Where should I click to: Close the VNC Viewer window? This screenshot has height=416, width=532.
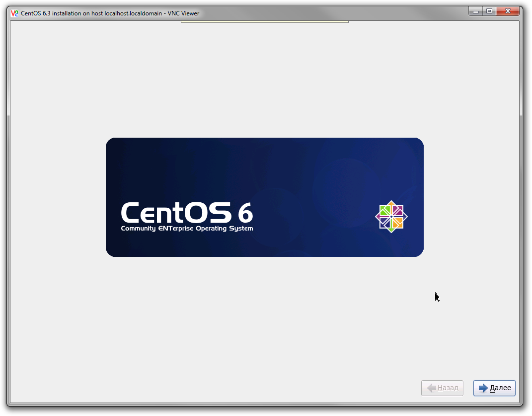(508, 11)
